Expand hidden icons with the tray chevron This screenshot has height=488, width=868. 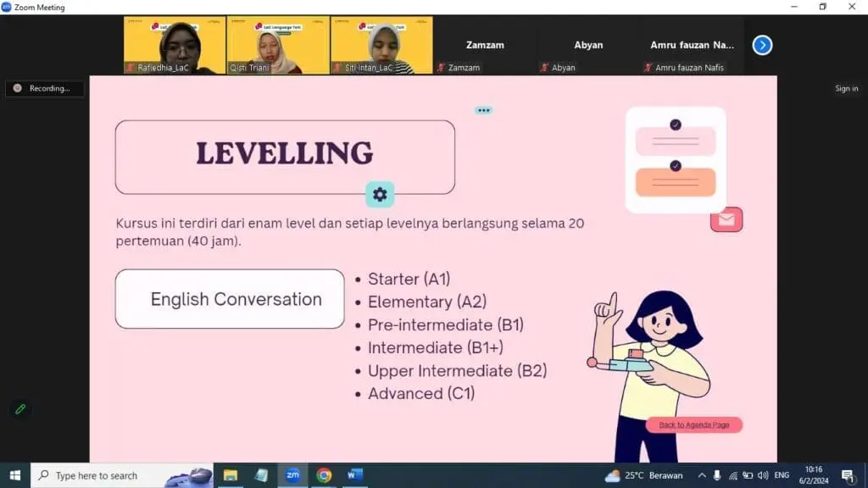point(702,475)
